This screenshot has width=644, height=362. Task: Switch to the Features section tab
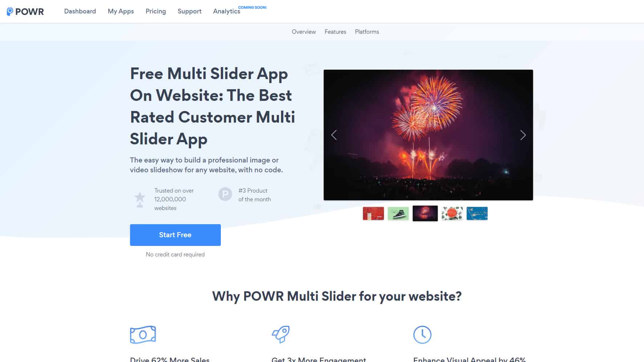click(335, 32)
